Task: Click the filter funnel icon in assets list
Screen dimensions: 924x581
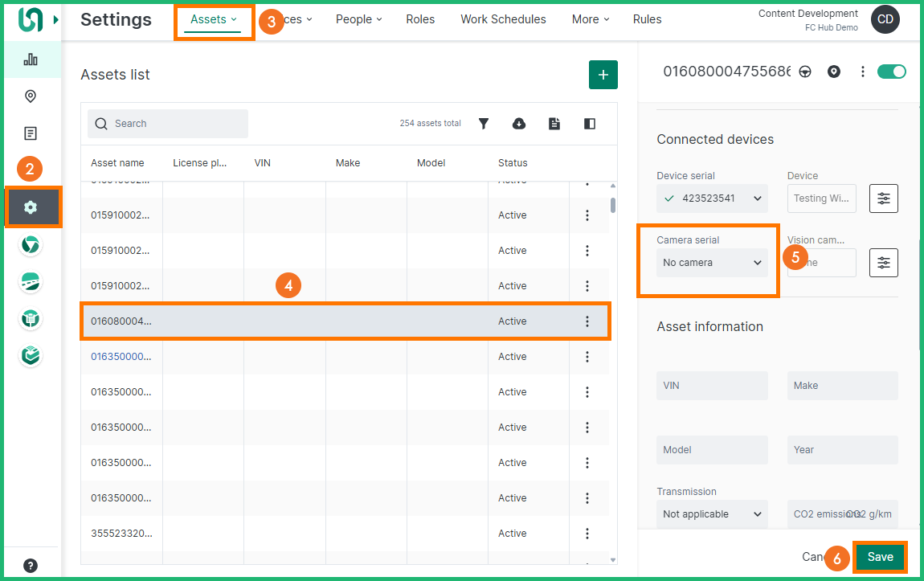Action: click(x=484, y=124)
